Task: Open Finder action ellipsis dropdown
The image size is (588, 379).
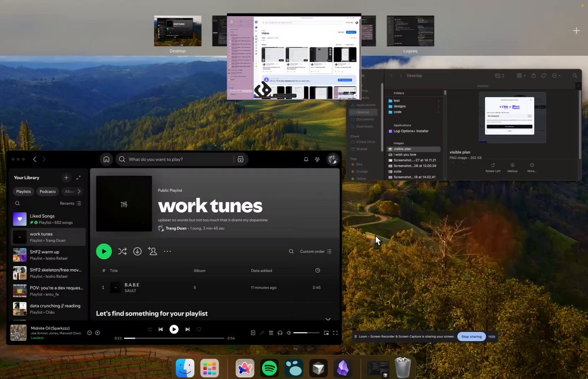Action: [x=556, y=76]
